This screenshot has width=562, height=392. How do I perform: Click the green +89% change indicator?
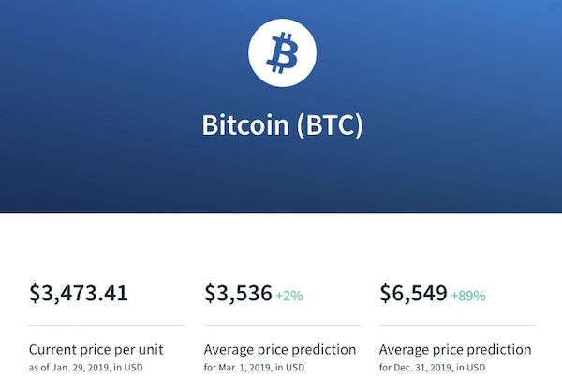click(x=468, y=296)
